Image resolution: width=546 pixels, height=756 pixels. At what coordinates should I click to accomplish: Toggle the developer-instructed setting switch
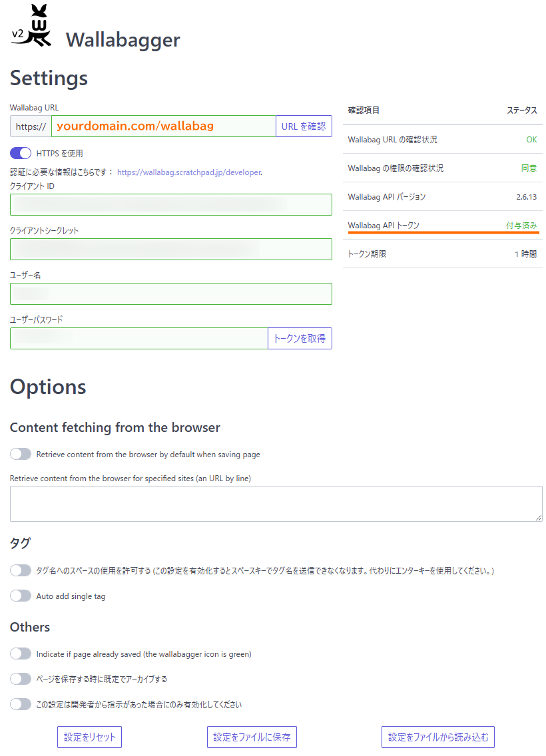coord(21,704)
